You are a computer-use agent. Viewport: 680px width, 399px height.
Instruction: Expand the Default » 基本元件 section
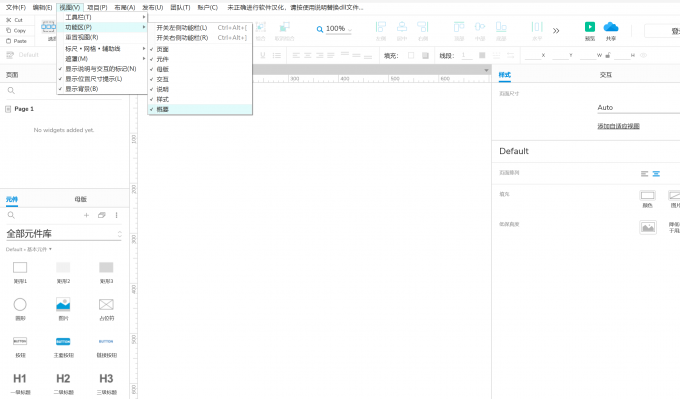(x=29, y=249)
